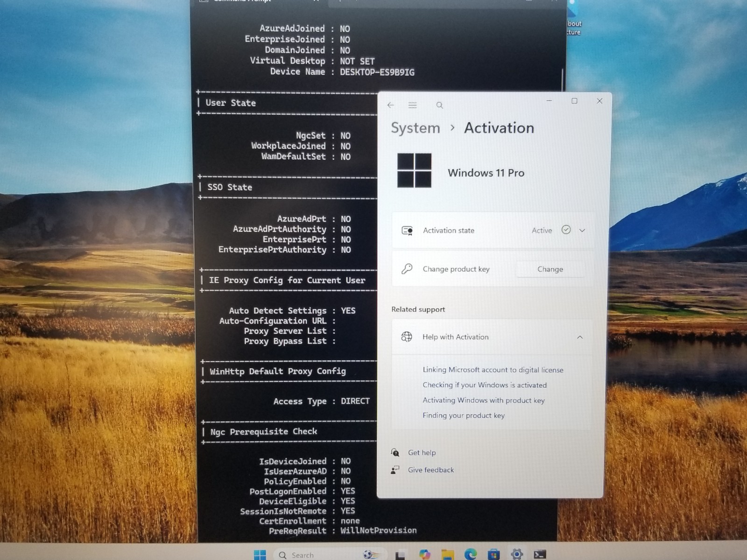This screenshot has width=747, height=560.
Task: Open the Windows Start button
Action: pos(260,554)
